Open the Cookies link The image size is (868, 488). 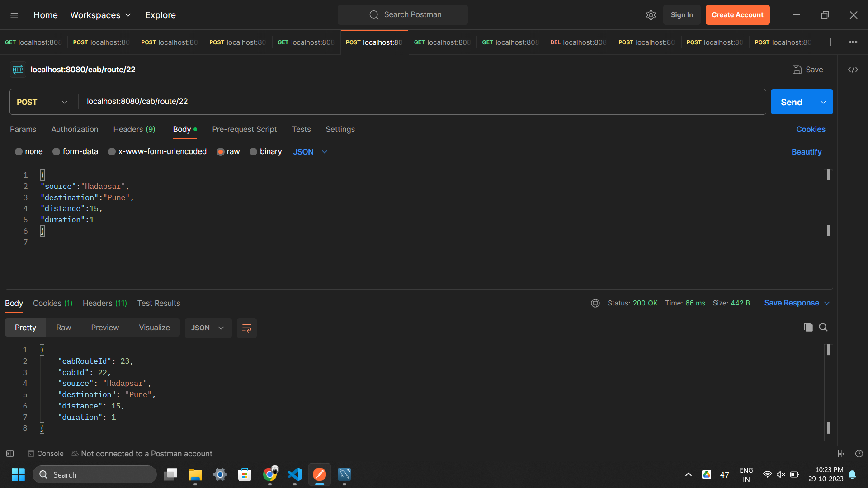click(x=811, y=130)
